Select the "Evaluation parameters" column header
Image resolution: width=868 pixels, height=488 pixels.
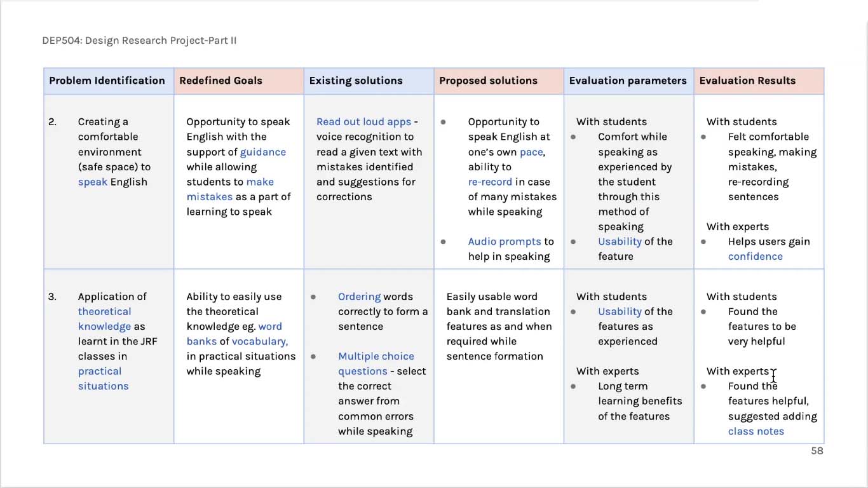point(627,81)
